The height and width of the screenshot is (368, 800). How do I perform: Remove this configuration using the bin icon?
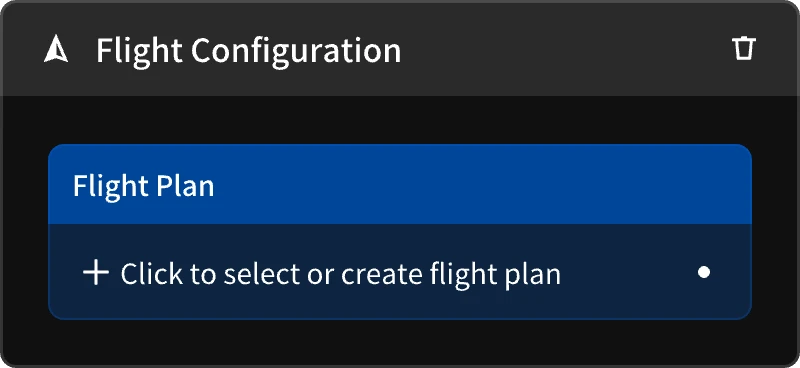point(743,48)
